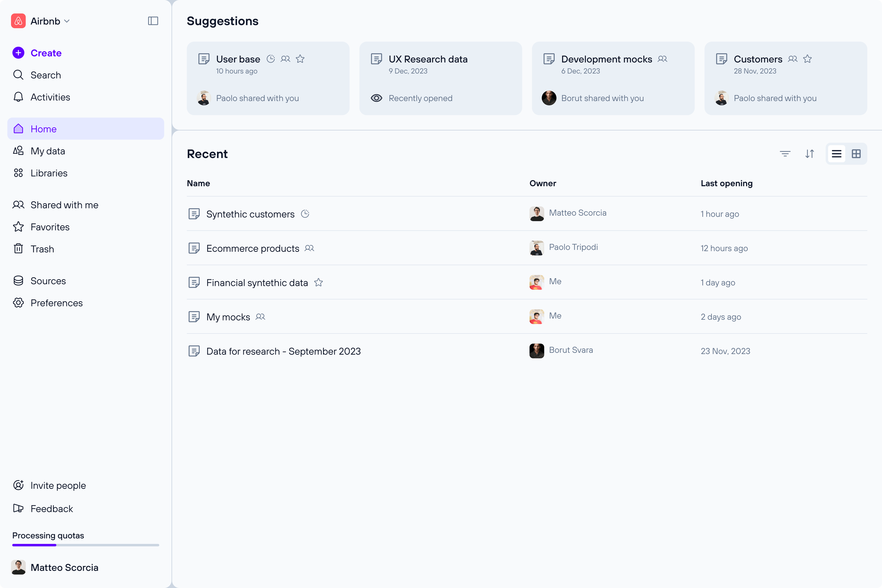Image resolution: width=882 pixels, height=588 pixels.
Task: Sort by Last opening column header
Action: 726,183
